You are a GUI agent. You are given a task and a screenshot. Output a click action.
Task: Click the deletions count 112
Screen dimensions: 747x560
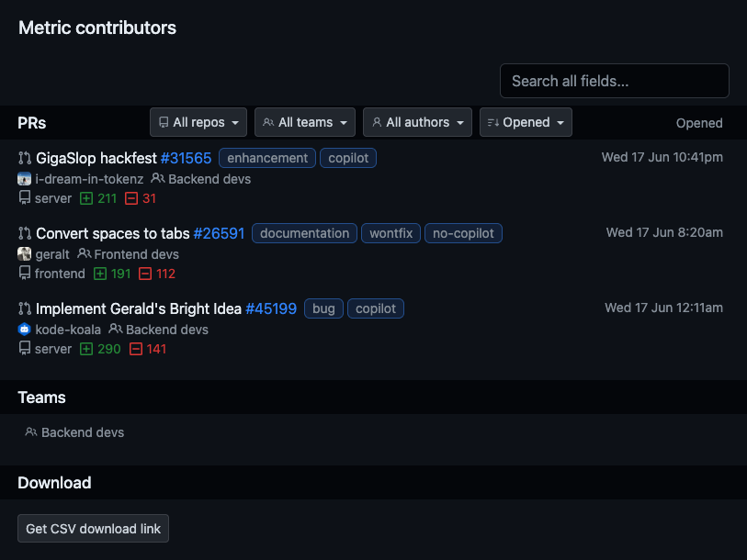[165, 274]
